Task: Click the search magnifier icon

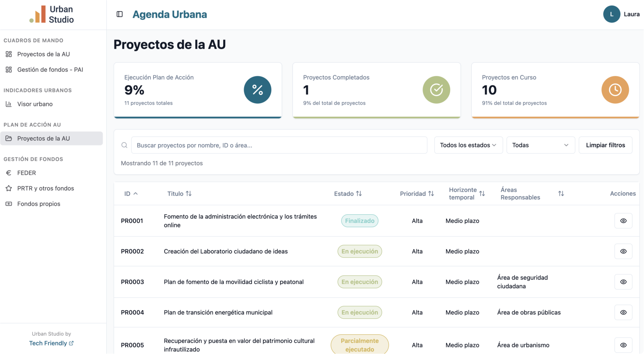Action: 124,145
